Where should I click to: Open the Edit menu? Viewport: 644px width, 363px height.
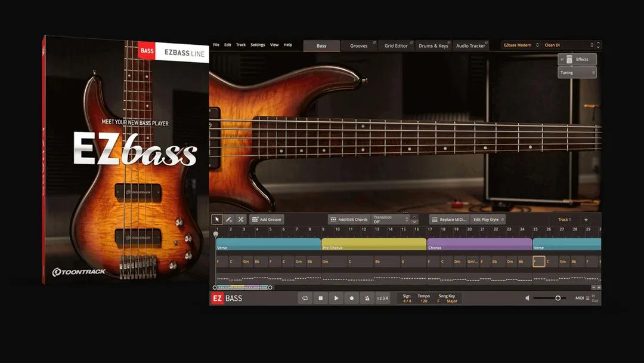pyautogui.click(x=228, y=45)
